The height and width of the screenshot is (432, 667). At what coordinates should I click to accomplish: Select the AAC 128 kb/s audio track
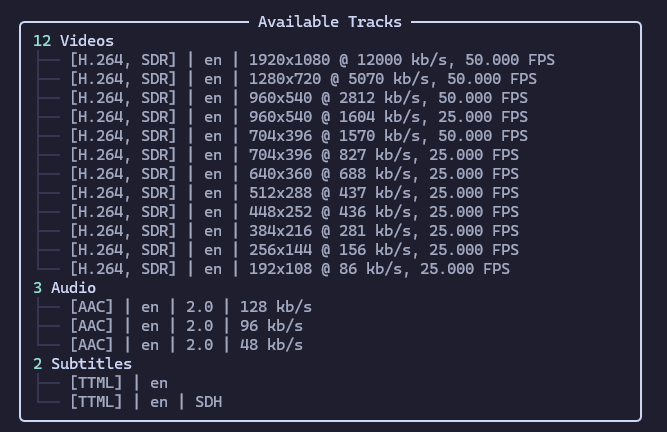190,307
